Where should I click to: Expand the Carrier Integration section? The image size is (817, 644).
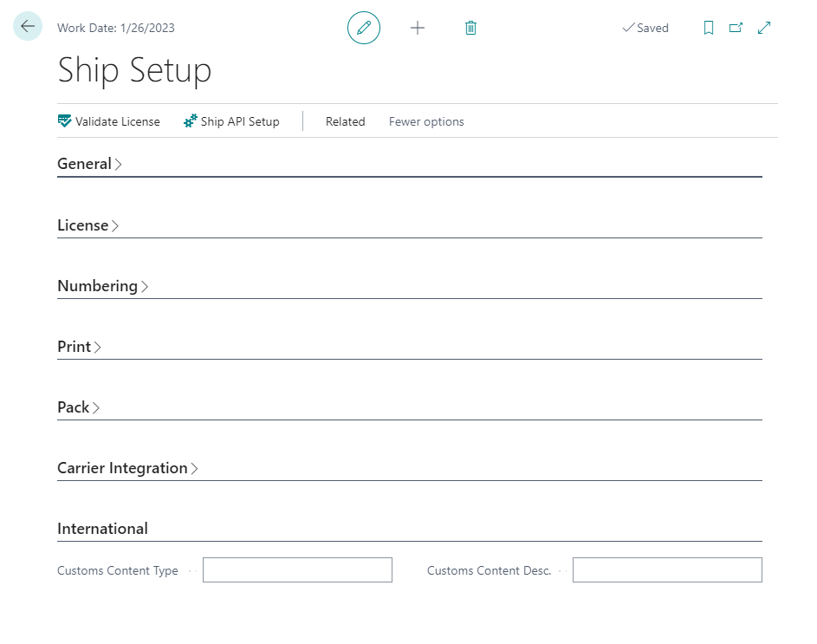point(127,468)
